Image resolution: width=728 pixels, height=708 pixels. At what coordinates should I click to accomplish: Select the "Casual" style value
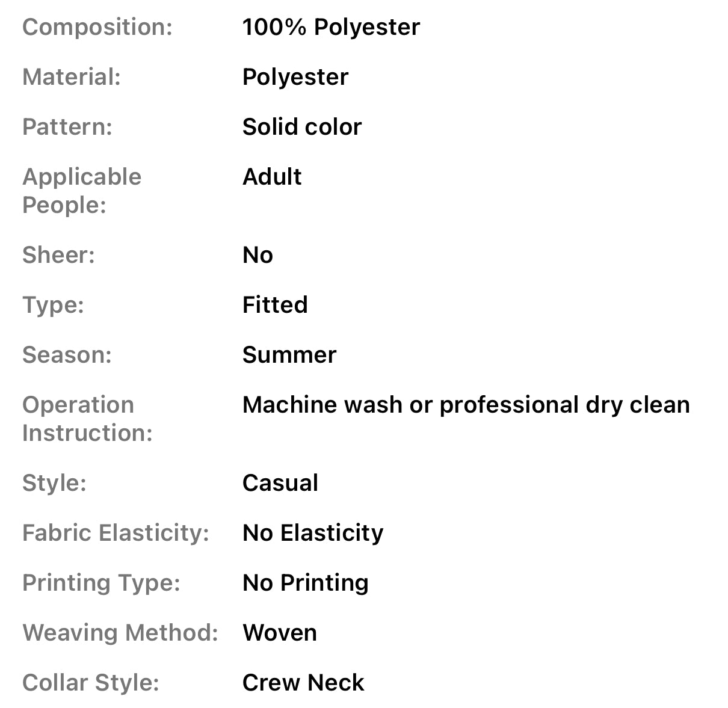point(280,483)
